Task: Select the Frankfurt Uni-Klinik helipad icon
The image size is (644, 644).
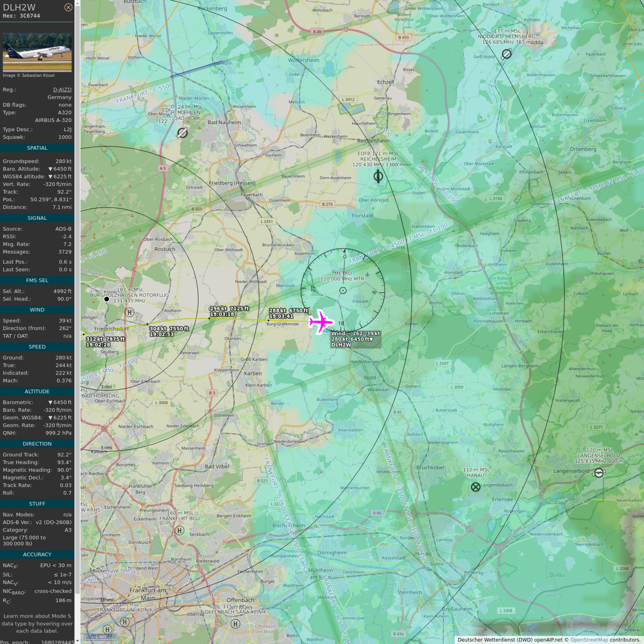Action: pyautogui.click(x=125, y=622)
